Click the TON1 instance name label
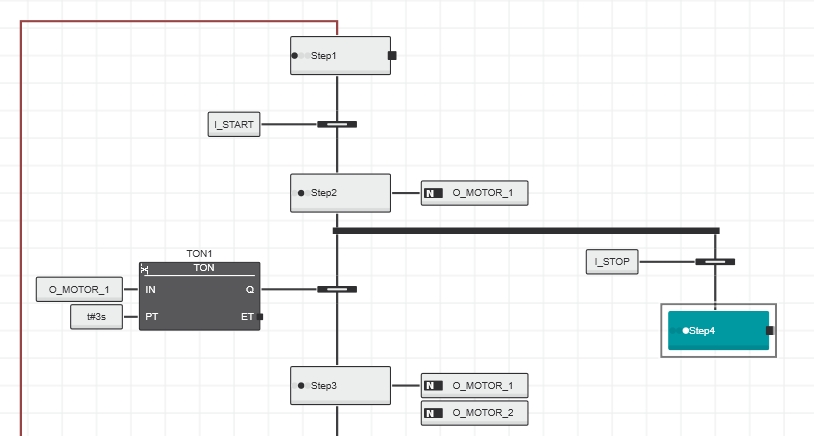This screenshot has width=814, height=436. [199, 254]
